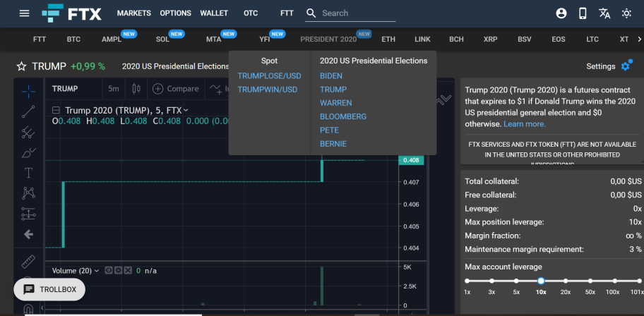Image resolution: width=644 pixels, height=316 pixels.
Task: Open the PRESIDENT 2020 market dropdown
Action: point(328,39)
